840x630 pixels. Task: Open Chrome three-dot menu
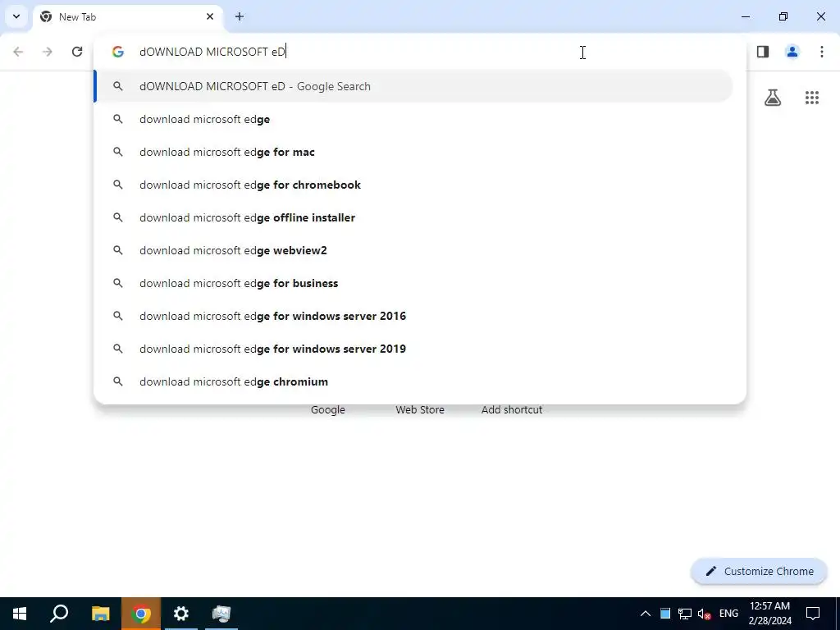tap(822, 52)
